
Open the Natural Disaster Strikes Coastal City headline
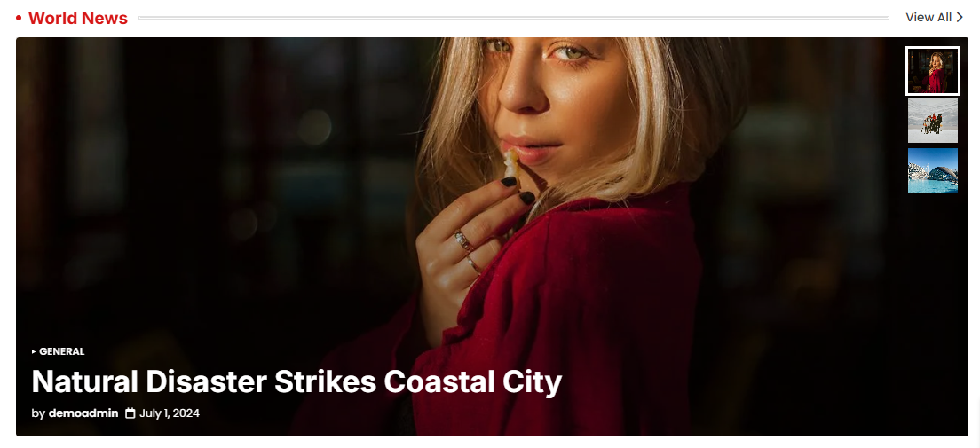[296, 381]
